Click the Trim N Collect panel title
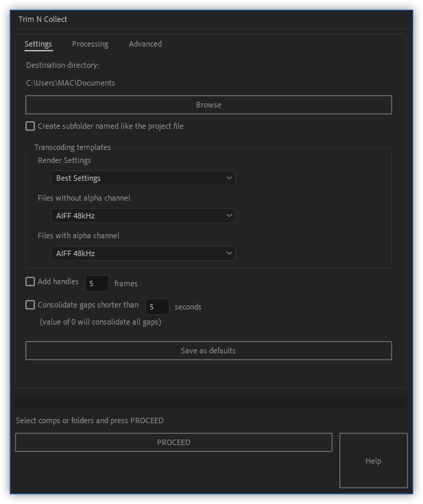 click(x=43, y=19)
